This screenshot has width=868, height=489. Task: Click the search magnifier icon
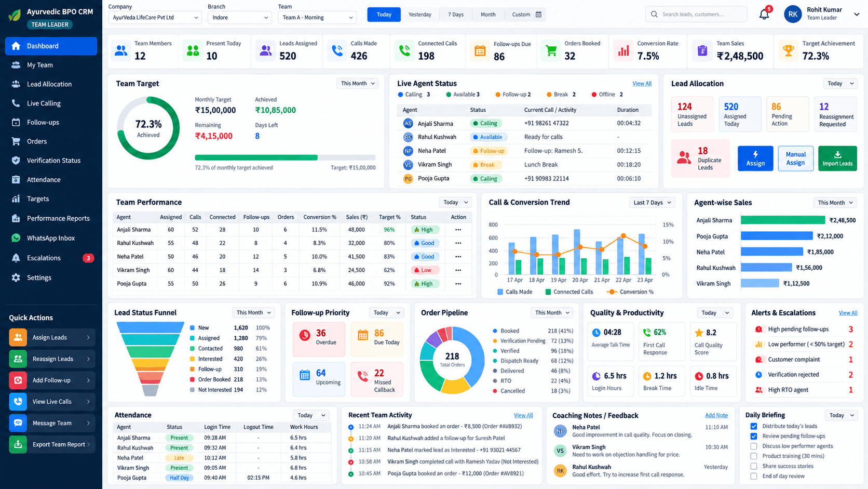tap(654, 15)
